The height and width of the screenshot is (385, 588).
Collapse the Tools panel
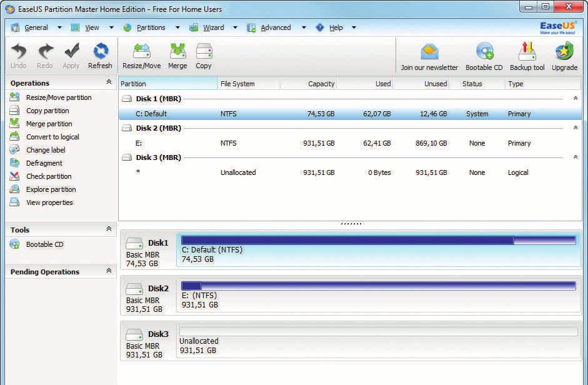coord(109,229)
